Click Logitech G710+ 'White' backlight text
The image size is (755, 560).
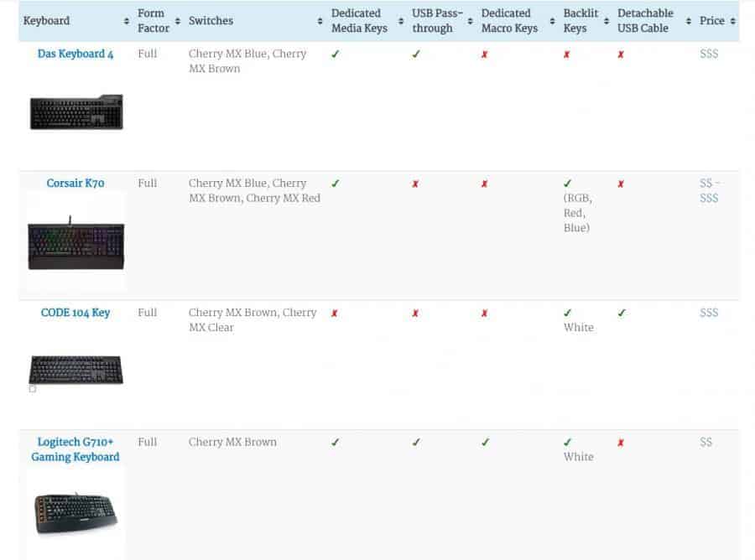579,457
